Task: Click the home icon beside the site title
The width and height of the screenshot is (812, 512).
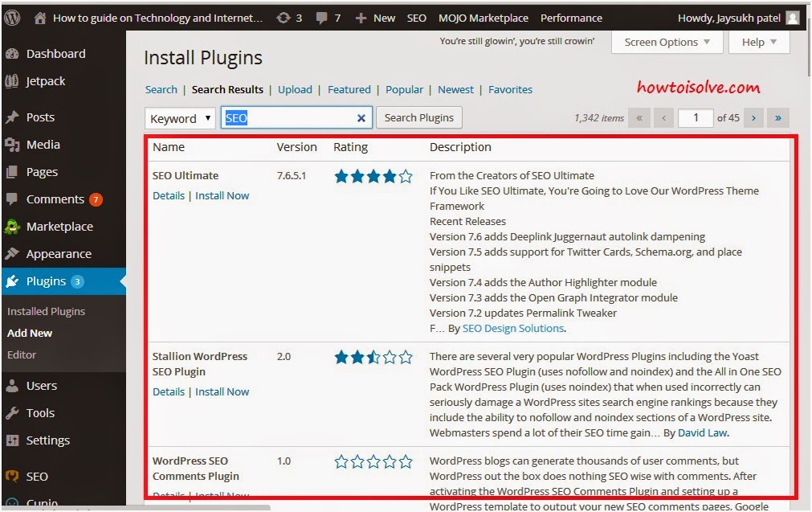Action: point(40,18)
